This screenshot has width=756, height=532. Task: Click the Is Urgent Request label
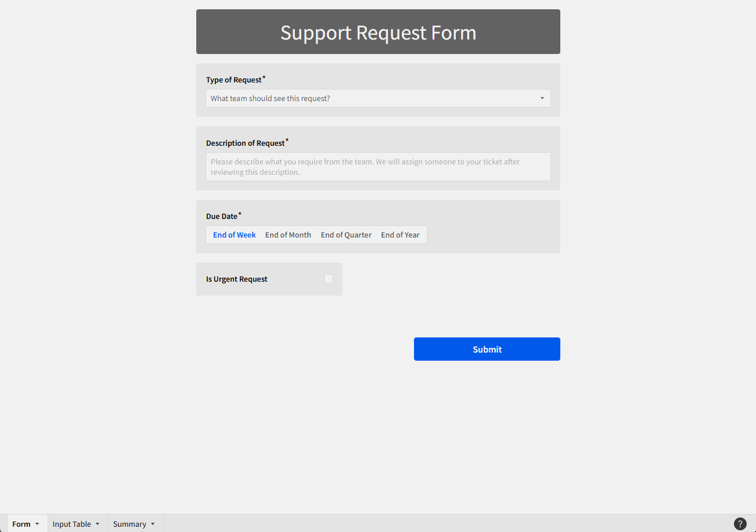click(x=237, y=279)
